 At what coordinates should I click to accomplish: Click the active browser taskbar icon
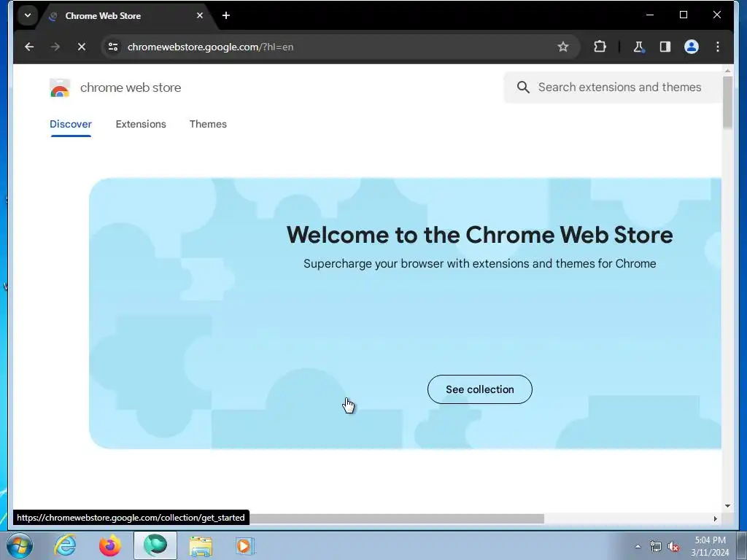[x=155, y=545]
